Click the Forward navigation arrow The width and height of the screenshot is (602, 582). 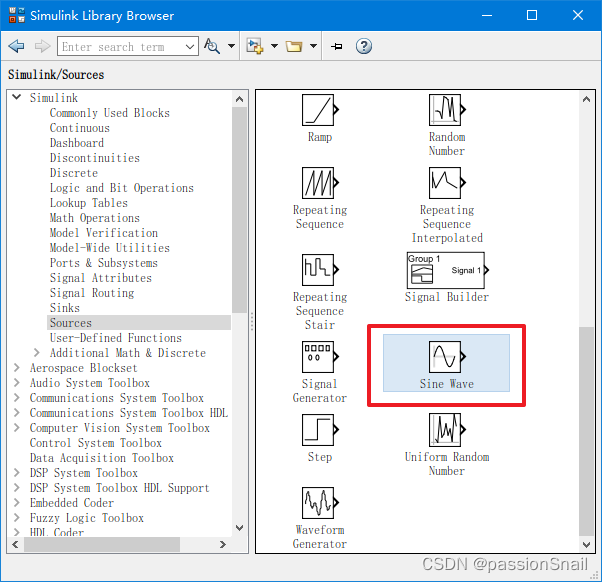(x=42, y=46)
